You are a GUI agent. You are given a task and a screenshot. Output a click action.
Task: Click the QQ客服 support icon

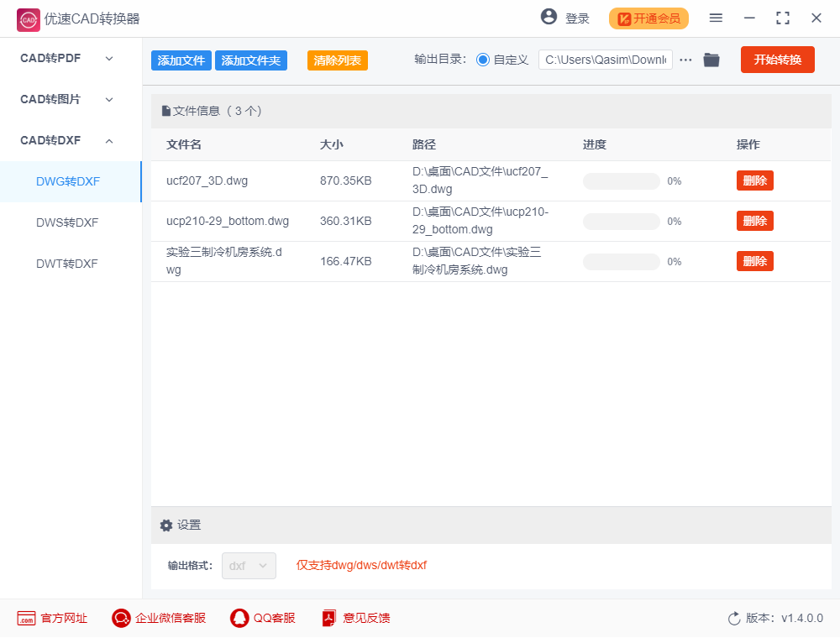pyautogui.click(x=238, y=618)
